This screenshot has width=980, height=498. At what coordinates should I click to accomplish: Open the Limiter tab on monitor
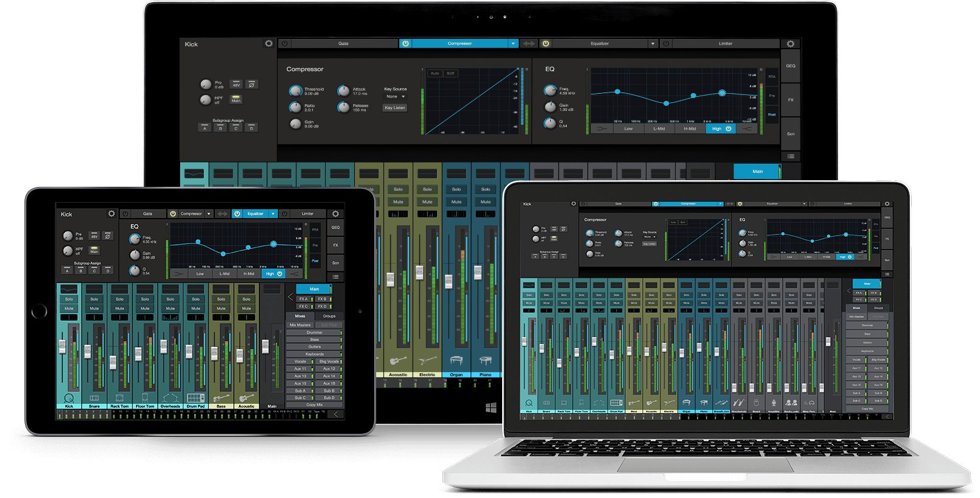pyautogui.click(x=726, y=44)
